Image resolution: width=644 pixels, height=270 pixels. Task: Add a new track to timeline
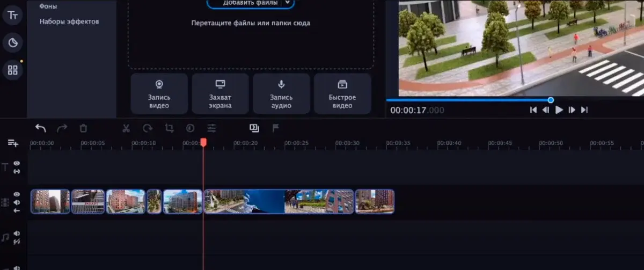[13, 143]
